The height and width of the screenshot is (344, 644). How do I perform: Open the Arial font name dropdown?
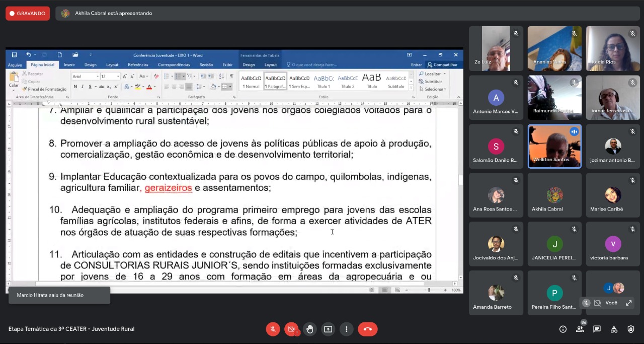pyautogui.click(x=97, y=77)
